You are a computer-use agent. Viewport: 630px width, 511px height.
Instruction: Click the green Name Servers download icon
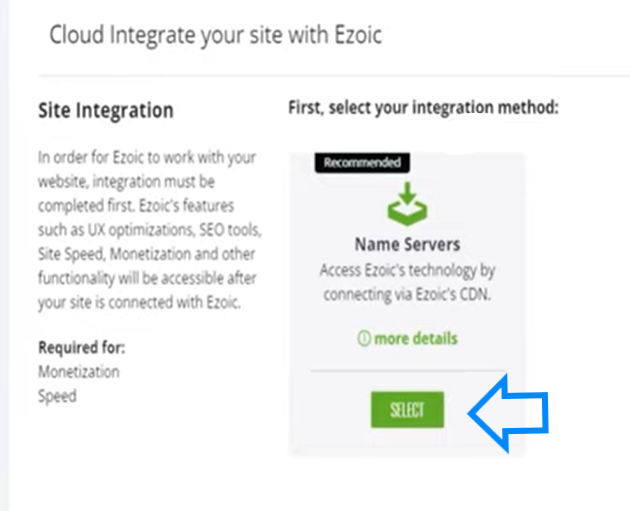[406, 204]
